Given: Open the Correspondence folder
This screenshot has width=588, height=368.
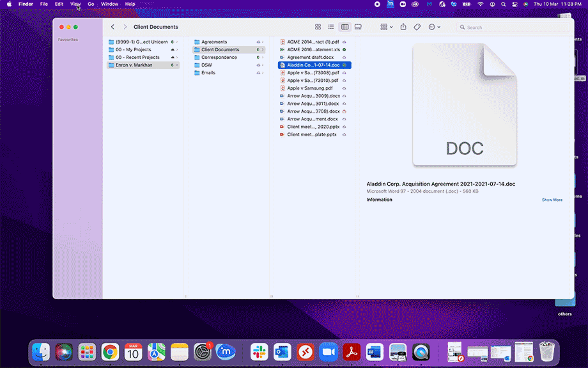Looking at the screenshot, I should click(x=219, y=58).
